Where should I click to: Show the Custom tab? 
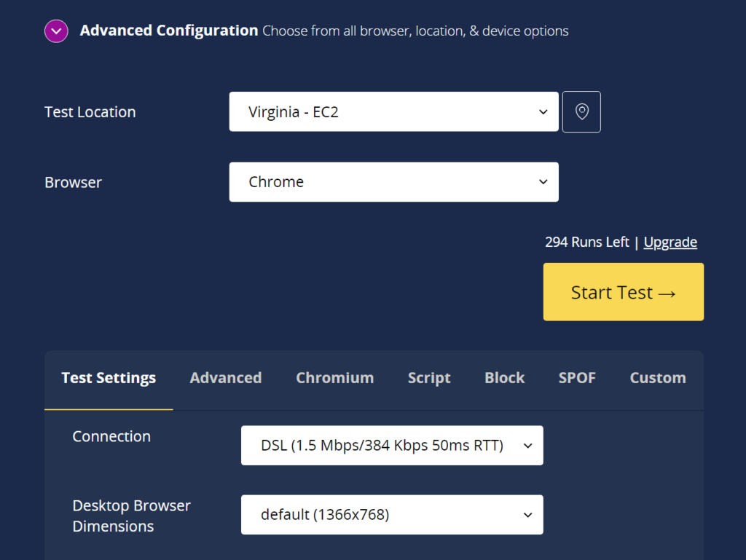(658, 378)
